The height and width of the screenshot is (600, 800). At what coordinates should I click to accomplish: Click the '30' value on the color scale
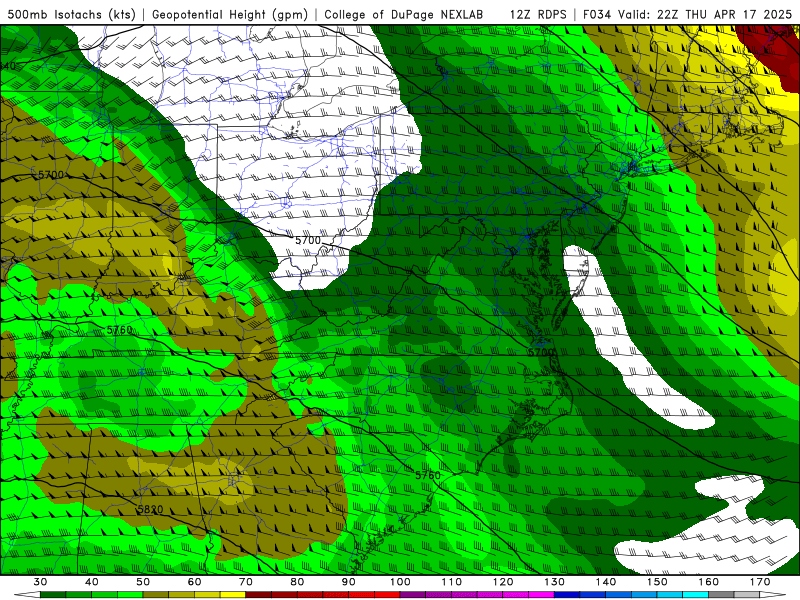point(40,582)
